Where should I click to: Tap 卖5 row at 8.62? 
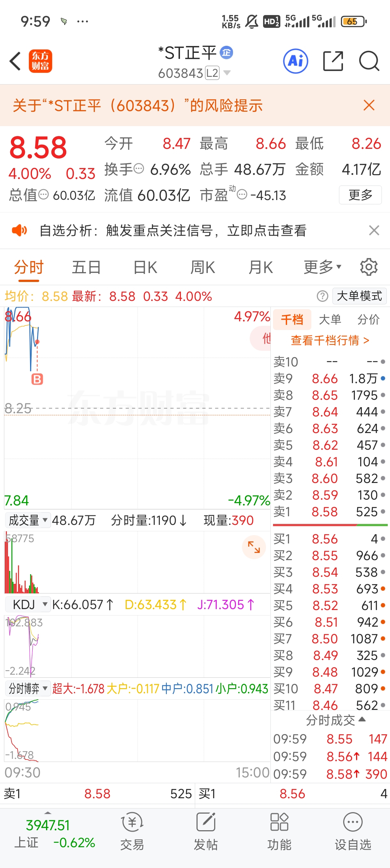[x=330, y=445]
